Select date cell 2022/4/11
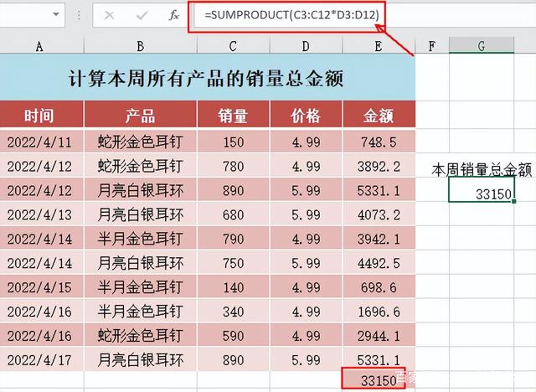 (41, 142)
